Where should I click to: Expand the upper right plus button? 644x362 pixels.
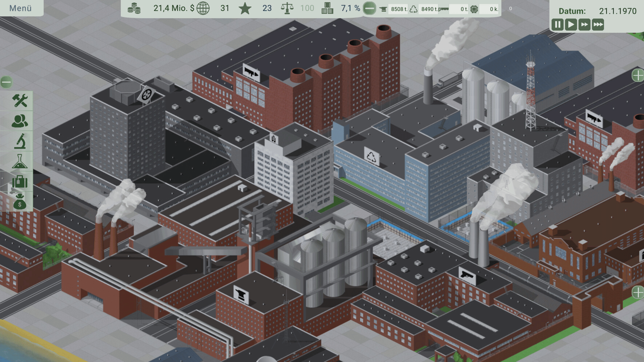click(638, 75)
